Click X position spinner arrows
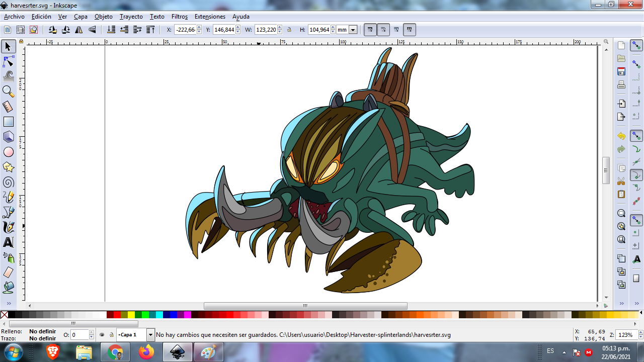The height and width of the screenshot is (362, 644). [199, 30]
